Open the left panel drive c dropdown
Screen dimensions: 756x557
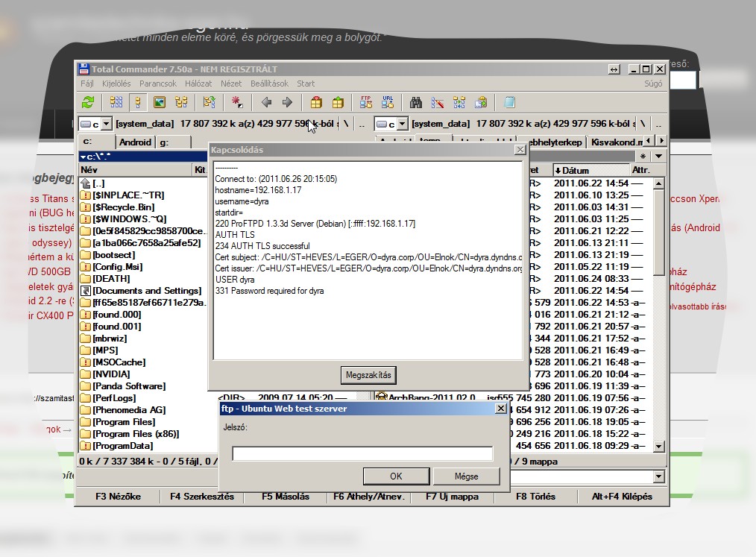click(x=107, y=124)
